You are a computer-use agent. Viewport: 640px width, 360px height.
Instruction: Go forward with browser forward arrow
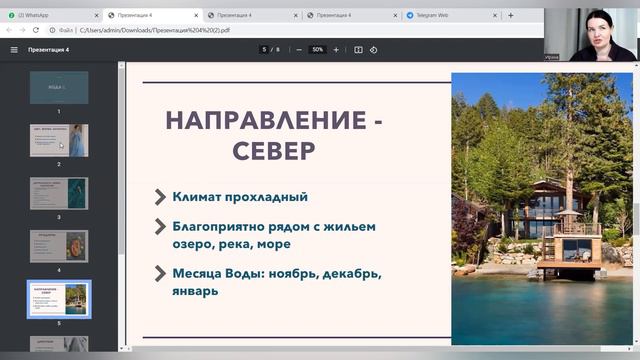[x=22, y=30]
